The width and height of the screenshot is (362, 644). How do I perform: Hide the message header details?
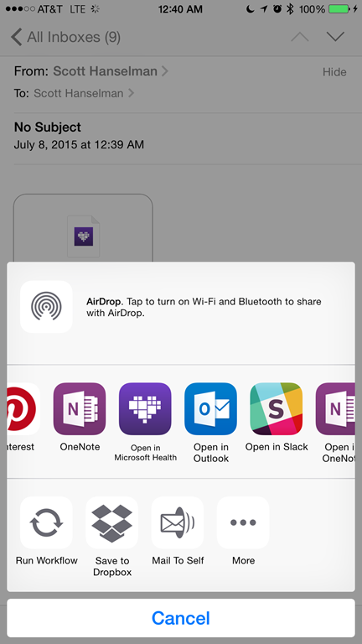[x=334, y=72]
